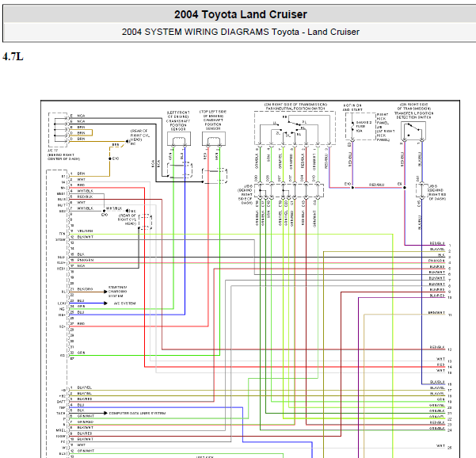Click the E6 splice dot on RED/BLU wire

click(405, 188)
